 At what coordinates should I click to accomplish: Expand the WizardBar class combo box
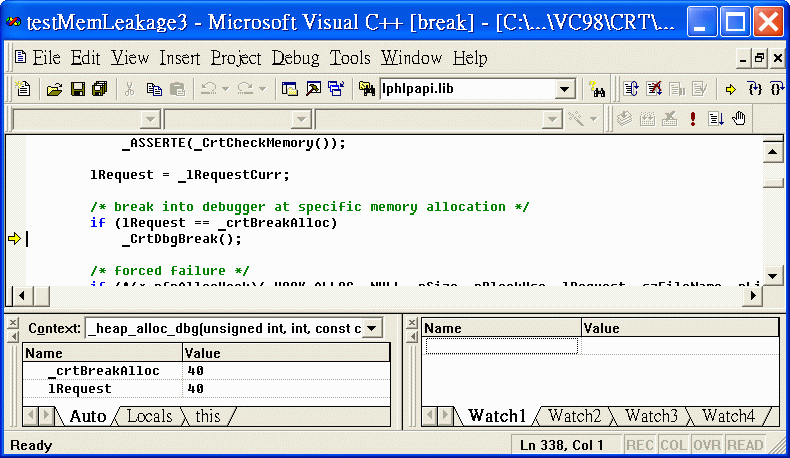coord(150,119)
